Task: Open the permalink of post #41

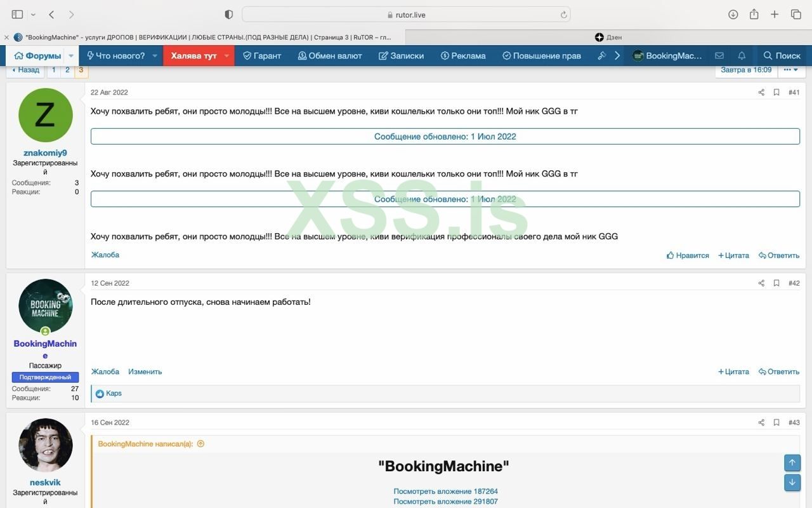Action: pyautogui.click(x=794, y=93)
